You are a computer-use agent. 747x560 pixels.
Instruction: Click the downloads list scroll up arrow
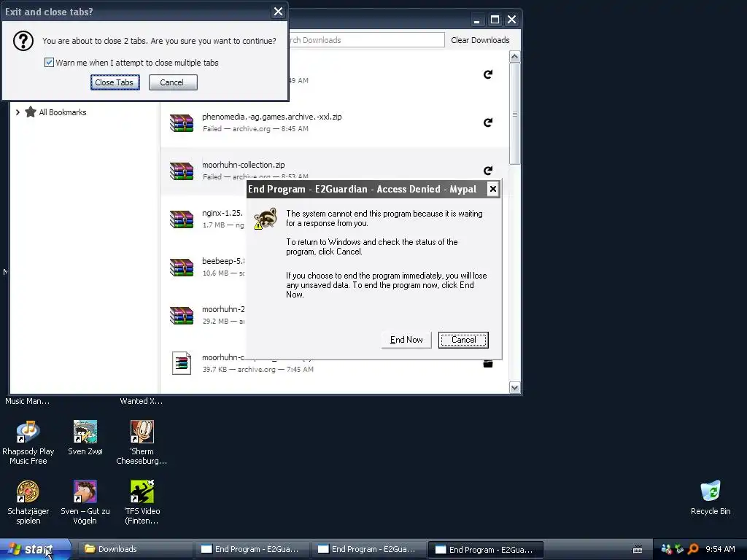click(x=514, y=57)
